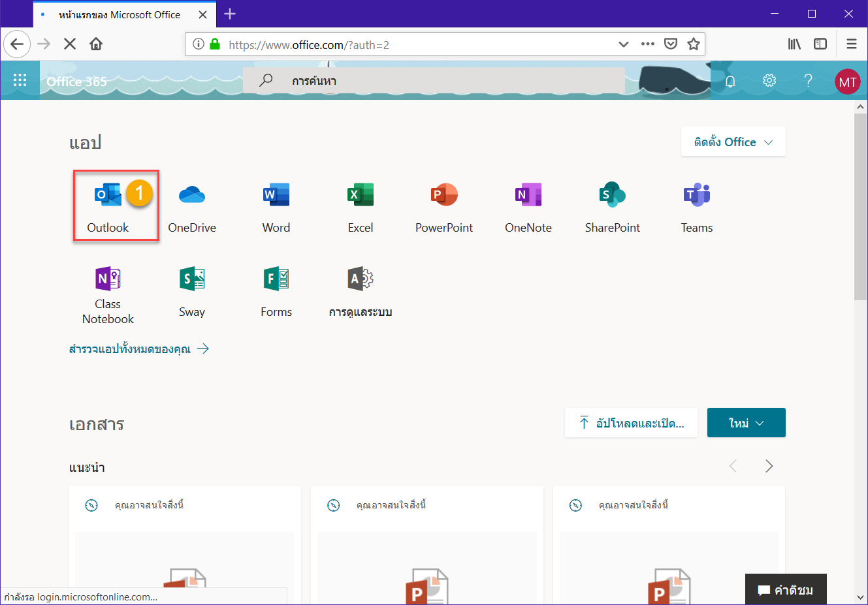Open the Sway app

(192, 291)
